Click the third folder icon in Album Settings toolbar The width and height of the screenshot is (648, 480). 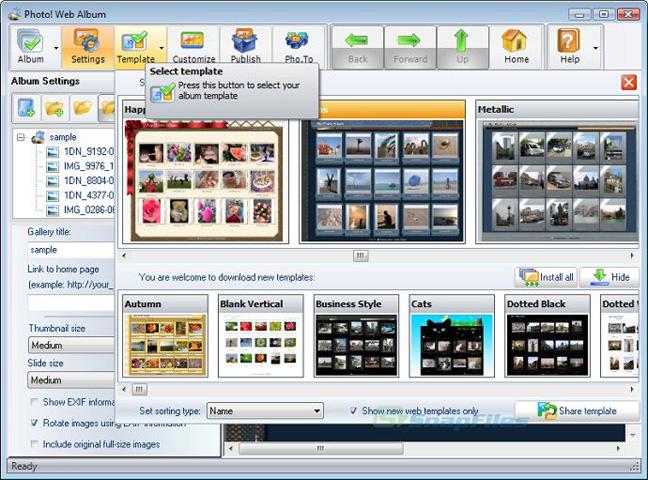pos(83,108)
